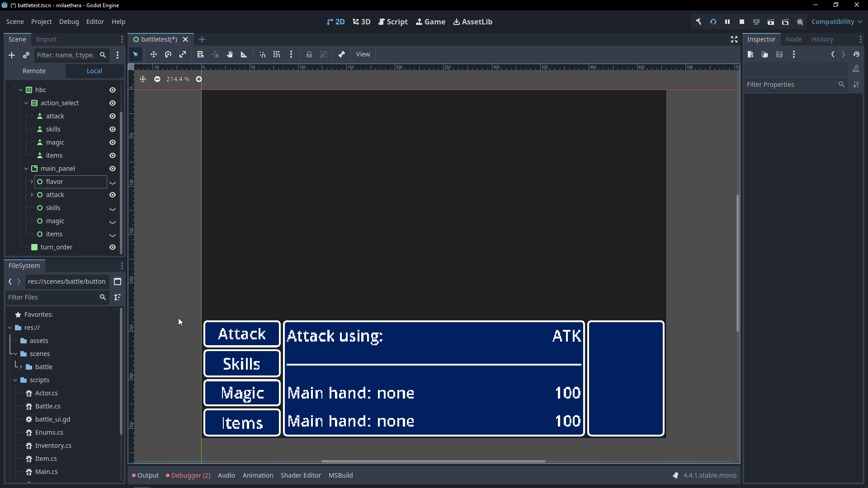Pause the running project
The height and width of the screenshot is (488, 868).
tap(727, 22)
